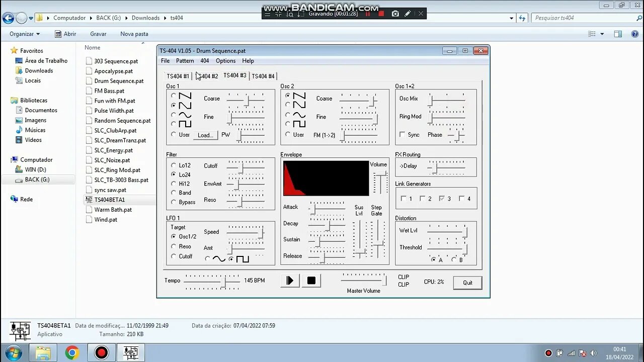Set LFO 1 target to Cutoff
Viewport: 644px width, 362px height.
[x=174, y=256]
